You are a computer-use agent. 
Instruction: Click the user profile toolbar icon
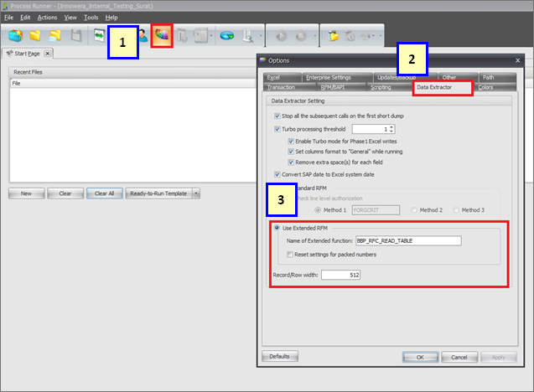tap(143, 36)
